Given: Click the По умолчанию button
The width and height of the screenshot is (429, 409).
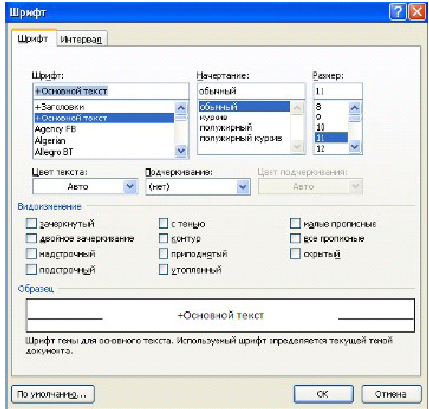Looking at the screenshot, I should (x=53, y=395).
